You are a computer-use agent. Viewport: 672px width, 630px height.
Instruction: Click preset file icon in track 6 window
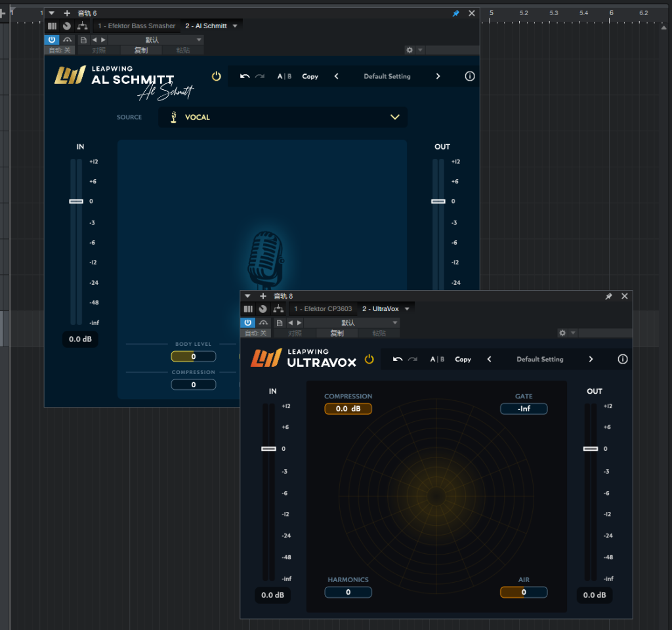pos(83,40)
